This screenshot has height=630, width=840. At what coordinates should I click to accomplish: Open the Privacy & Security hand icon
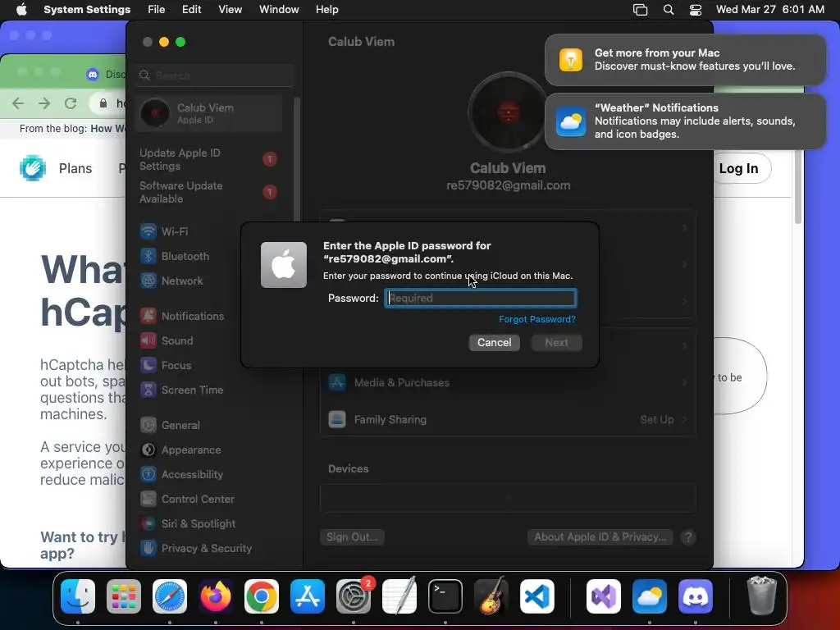(x=148, y=549)
